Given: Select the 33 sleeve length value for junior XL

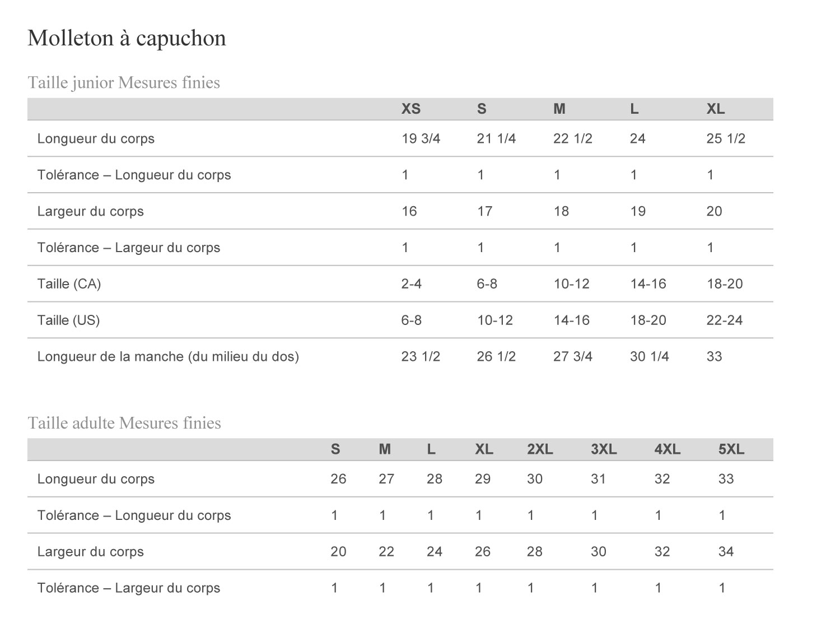Looking at the screenshot, I should pyautogui.click(x=714, y=356).
